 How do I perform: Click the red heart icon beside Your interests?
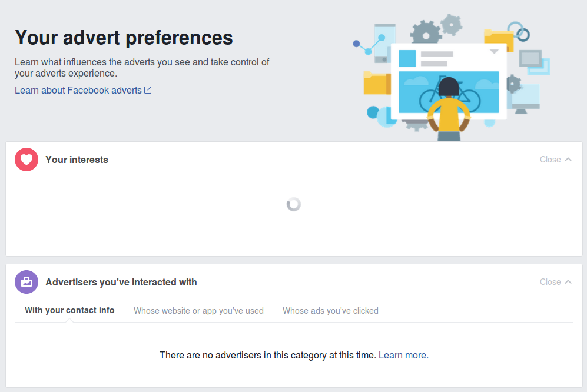(x=26, y=160)
